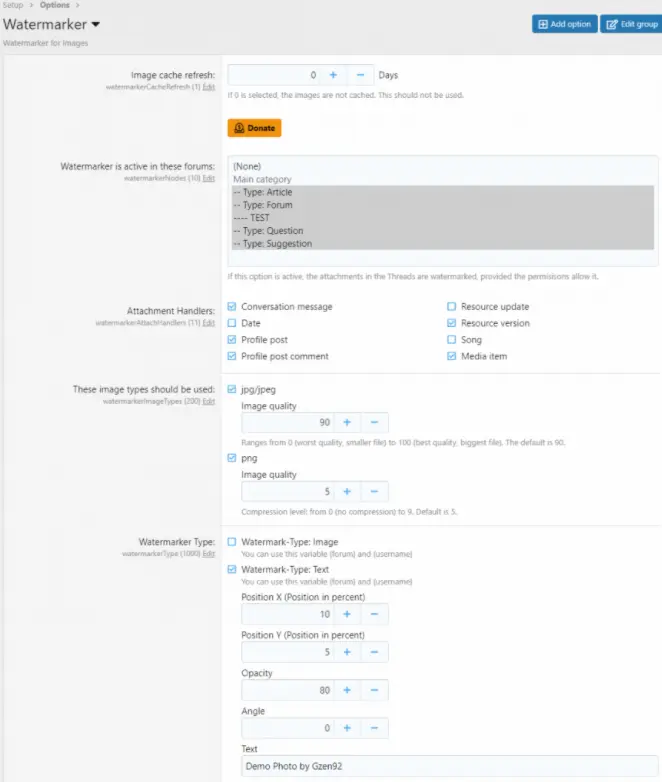Go to Options breadcrumb link
The image size is (662, 782).
pyautogui.click(x=54, y=5)
